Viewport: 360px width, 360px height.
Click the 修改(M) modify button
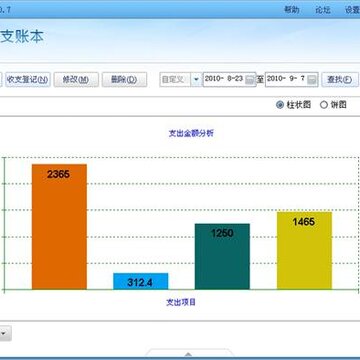click(76, 80)
